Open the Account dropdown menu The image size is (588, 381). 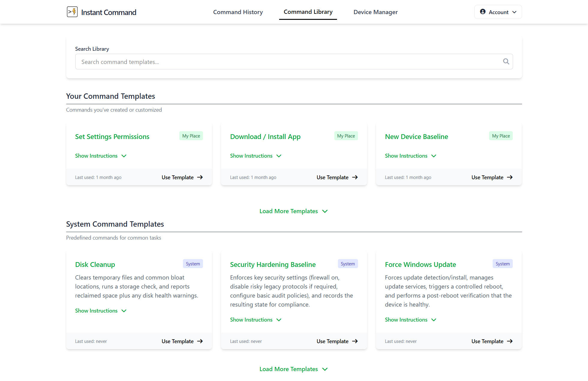pyautogui.click(x=498, y=12)
